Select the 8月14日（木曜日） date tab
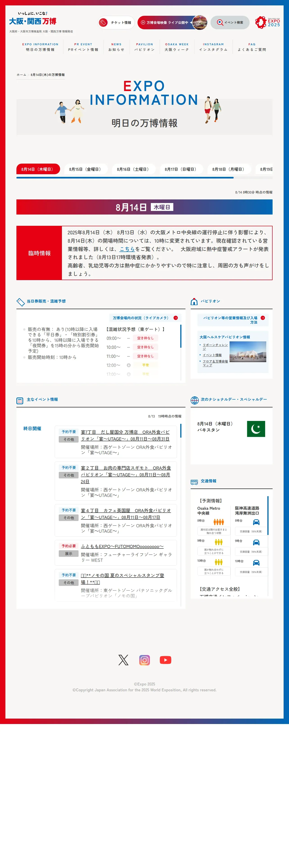Viewport: 289px width, 868px height. click(x=38, y=169)
